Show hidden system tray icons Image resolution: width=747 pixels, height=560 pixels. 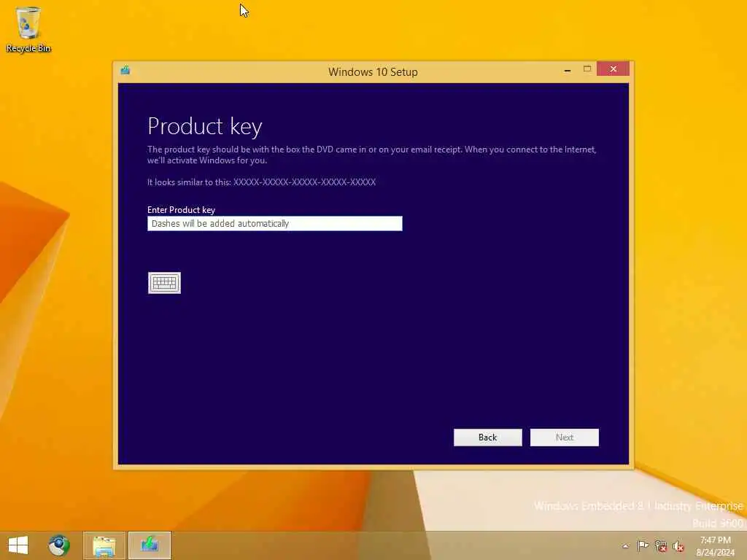point(625,545)
